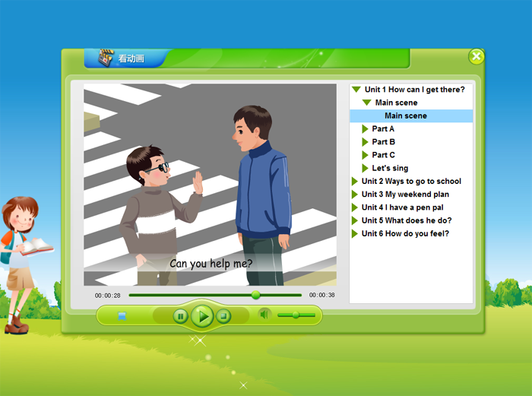Image resolution: width=532 pixels, height=396 pixels.
Task: Expand Unit 3 My weekend plan arrow
Action: click(355, 195)
